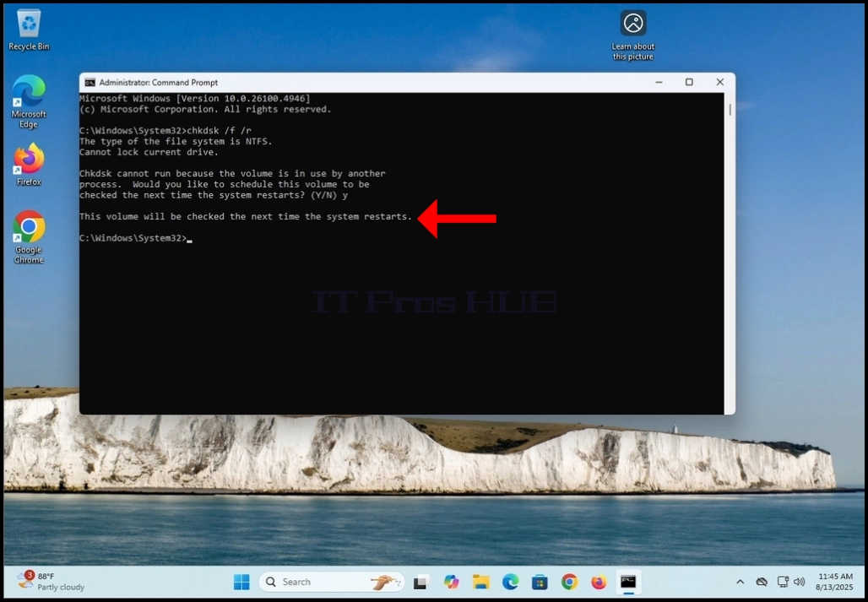Launch Microsoft Edge from the desktop shortcut
Screen dimensions: 868x602
coord(28,101)
